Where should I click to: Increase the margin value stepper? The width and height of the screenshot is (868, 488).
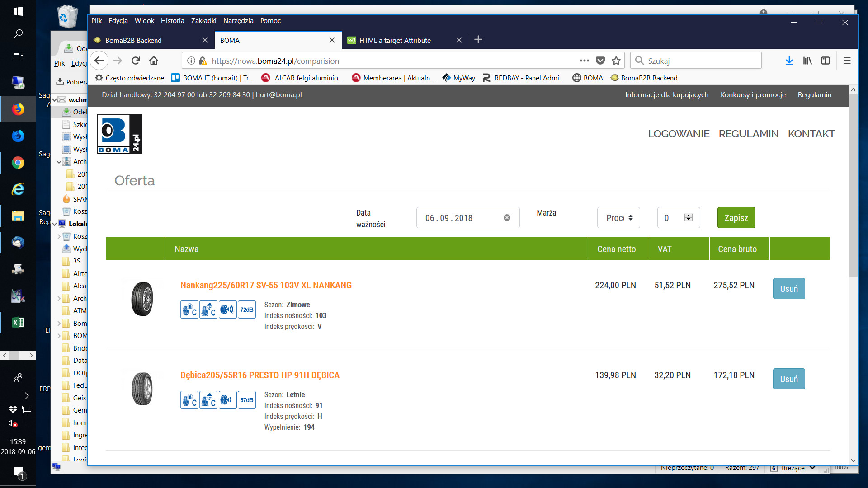pyautogui.click(x=688, y=215)
